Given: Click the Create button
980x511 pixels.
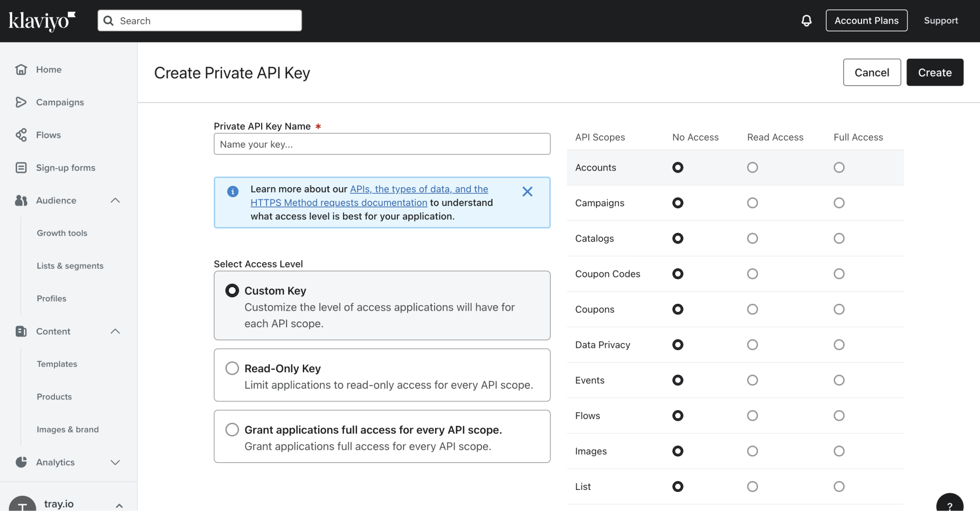Looking at the screenshot, I should tap(934, 73).
